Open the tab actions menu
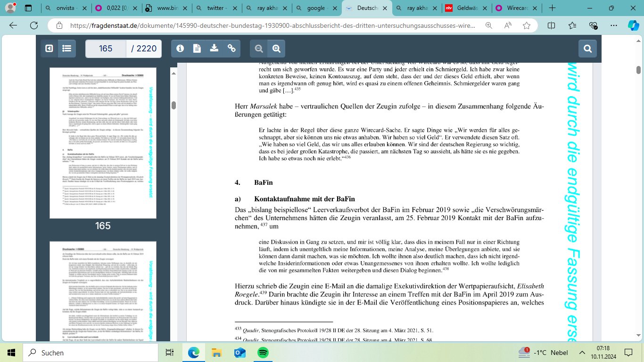The height and width of the screenshot is (362, 644). pos(28,8)
